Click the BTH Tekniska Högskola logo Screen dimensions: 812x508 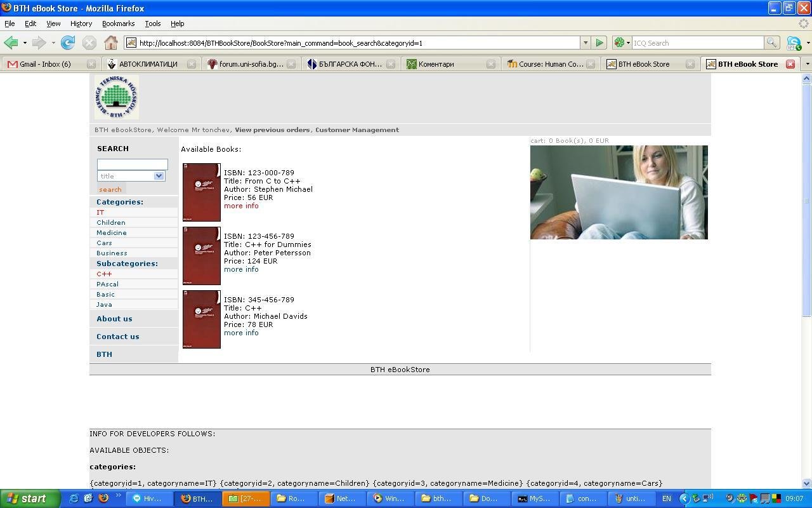point(115,96)
